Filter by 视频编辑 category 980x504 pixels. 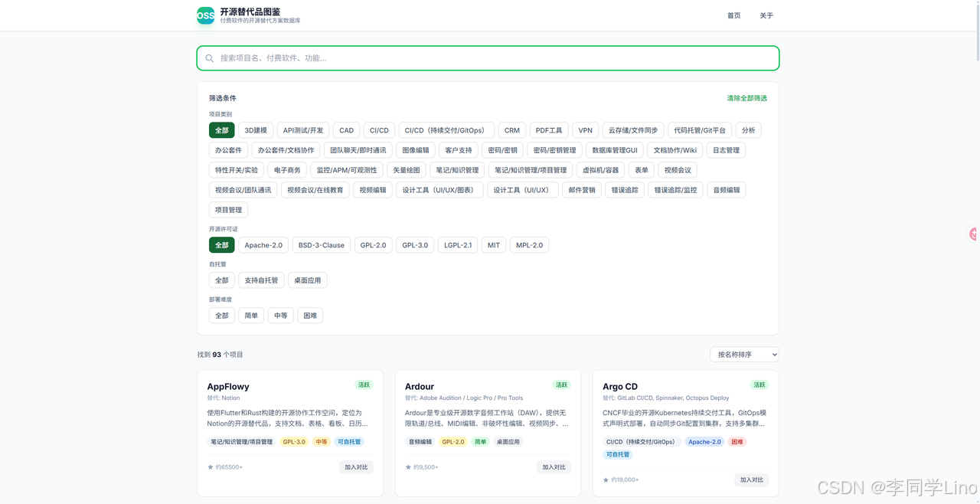pos(373,190)
